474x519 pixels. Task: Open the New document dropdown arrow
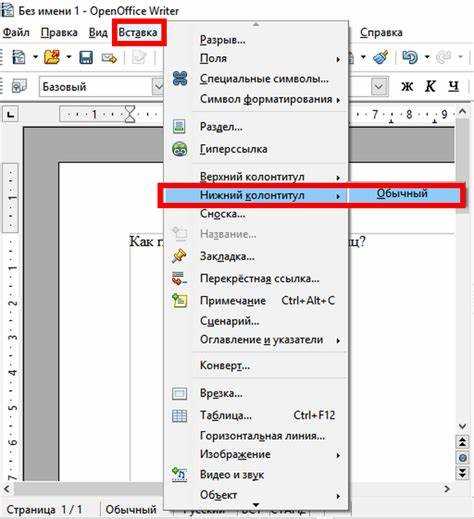tap(35, 57)
